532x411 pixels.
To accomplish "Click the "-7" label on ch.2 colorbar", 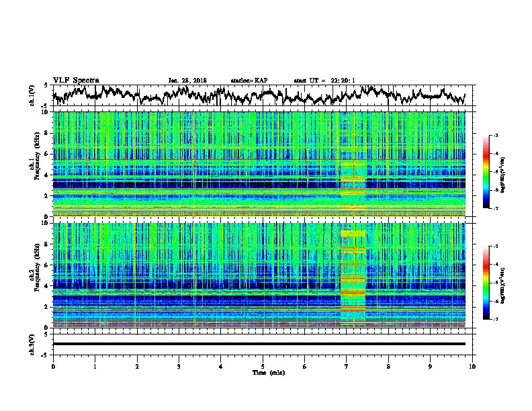I will (x=496, y=319).
